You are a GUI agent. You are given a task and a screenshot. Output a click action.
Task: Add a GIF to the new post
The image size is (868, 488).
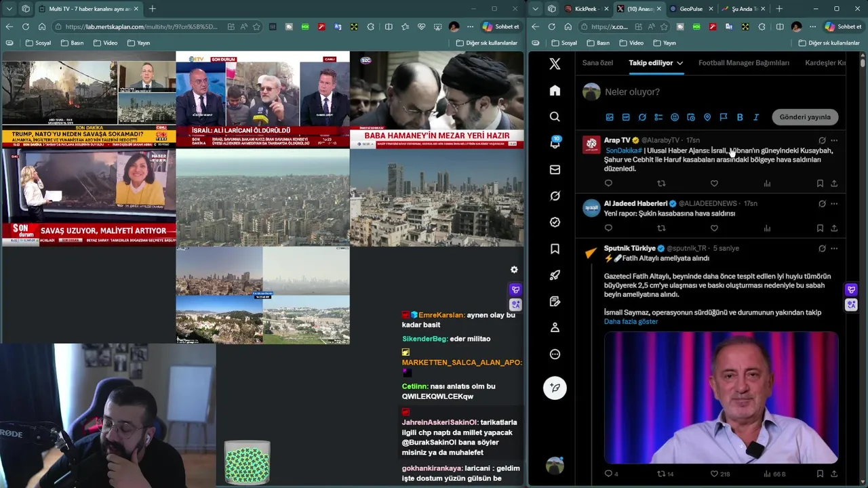click(626, 117)
